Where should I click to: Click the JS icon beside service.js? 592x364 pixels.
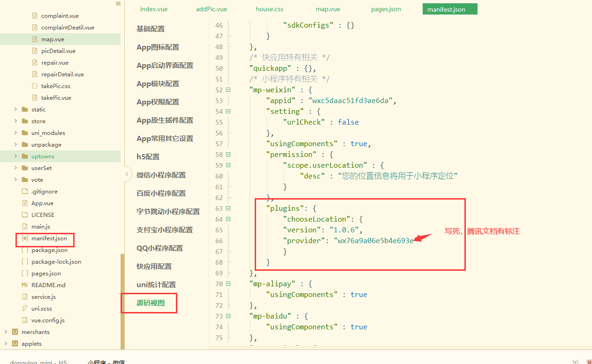[x=25, y=297]
